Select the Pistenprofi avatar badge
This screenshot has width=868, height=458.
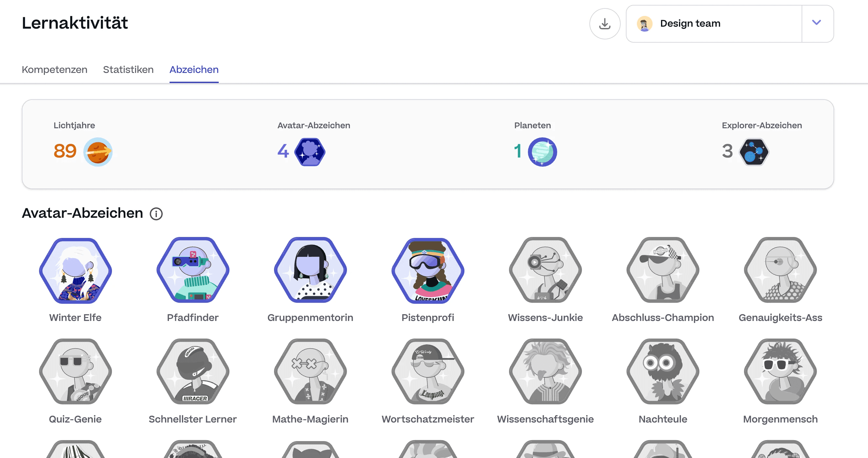428,270
